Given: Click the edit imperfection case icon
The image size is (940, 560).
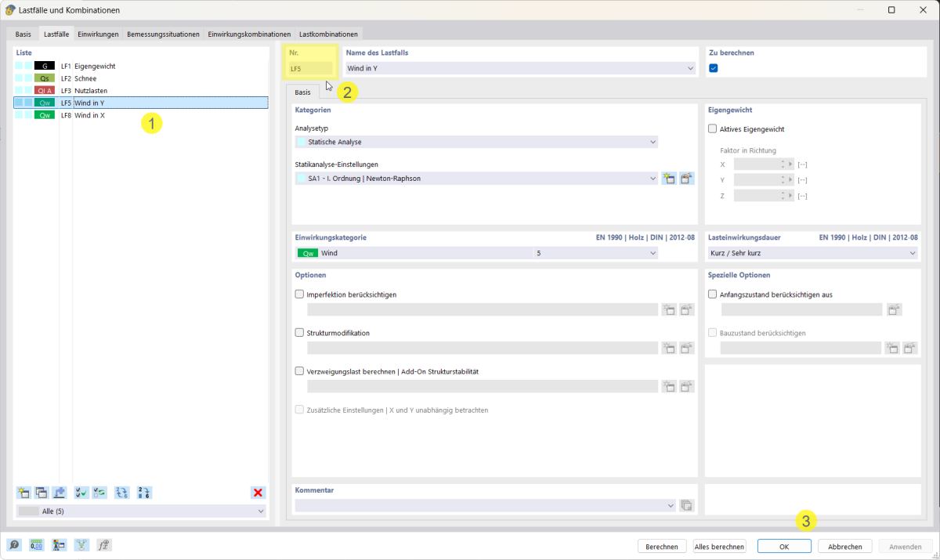Looking at the screenshot, I should (687, 309).
